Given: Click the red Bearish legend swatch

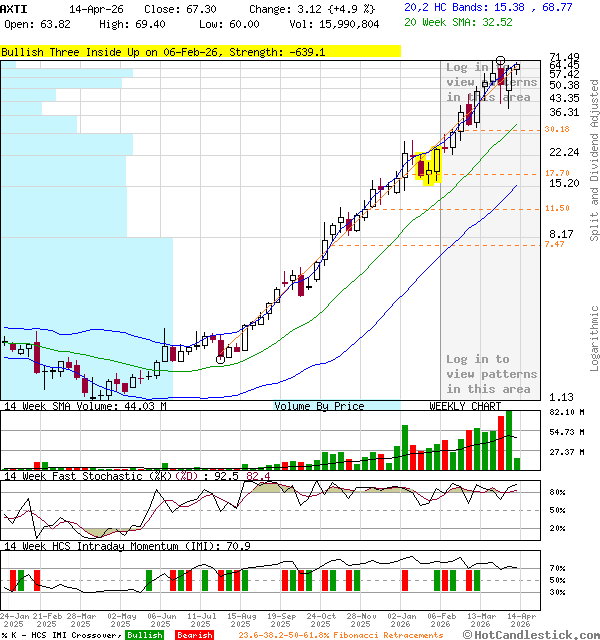Looking at the screenshot, I should point(194,635).
